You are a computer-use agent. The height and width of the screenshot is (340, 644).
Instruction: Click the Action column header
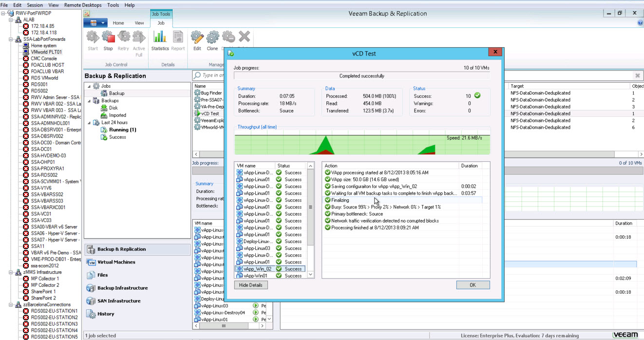[x=391, y=166]
